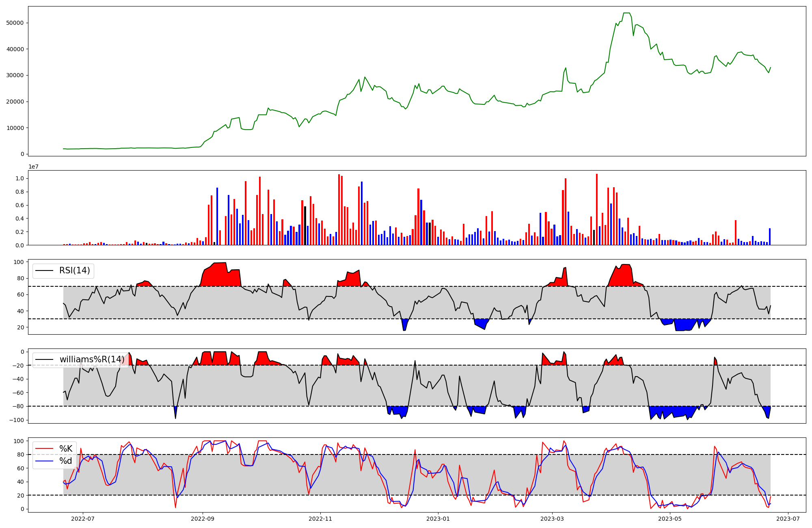This screenshot has height=528, width=812.
Task: Click the 1e7 volume scale label
Action: (33, 167)
